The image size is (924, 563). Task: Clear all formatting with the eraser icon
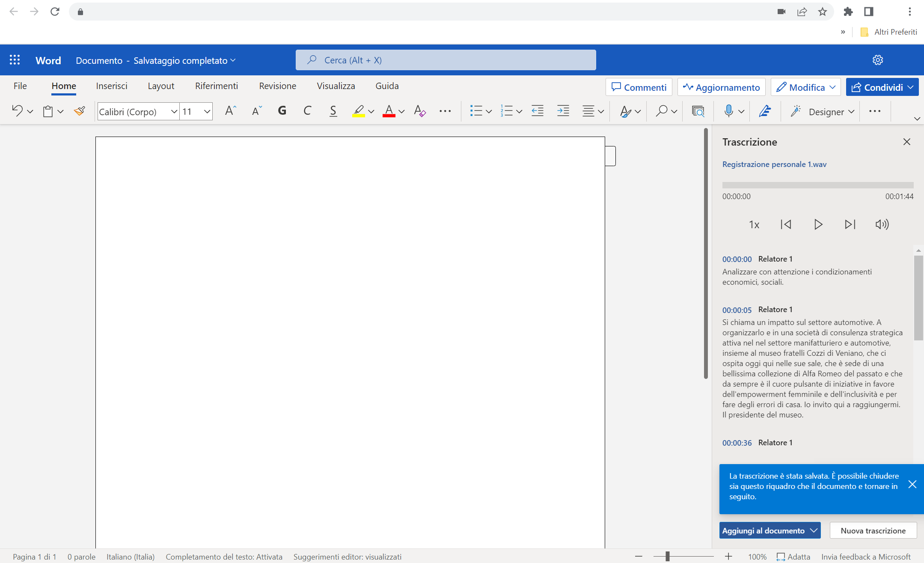pyautogui.click(x=420, y=111)
